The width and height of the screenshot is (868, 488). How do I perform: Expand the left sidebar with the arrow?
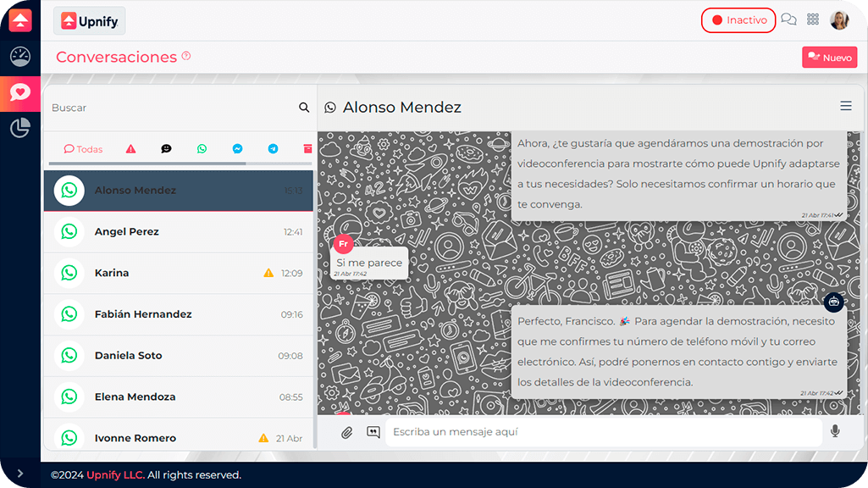[20, 474]
